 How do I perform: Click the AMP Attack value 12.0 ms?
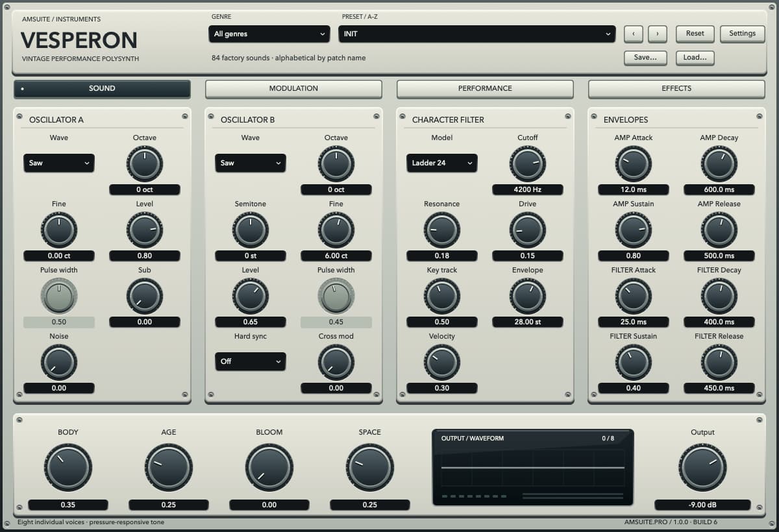point(634,190)
